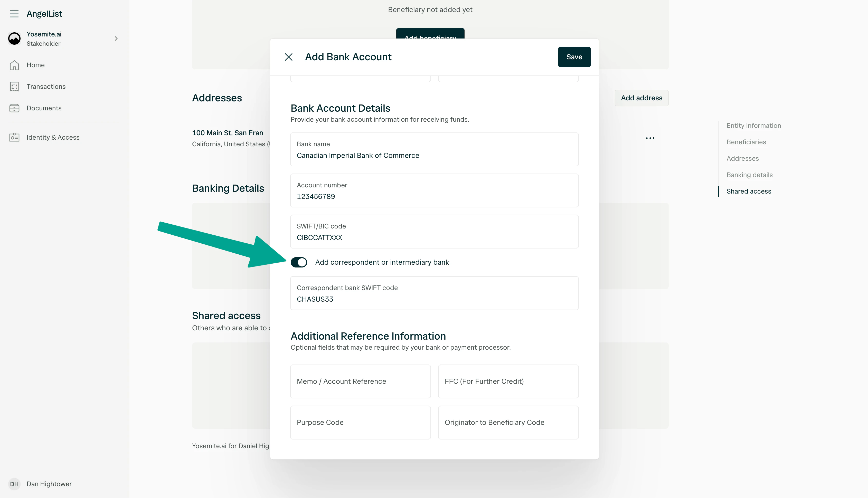The image size is (868, 498).
Task: Click the Add address button
Action: click(641, 98)
